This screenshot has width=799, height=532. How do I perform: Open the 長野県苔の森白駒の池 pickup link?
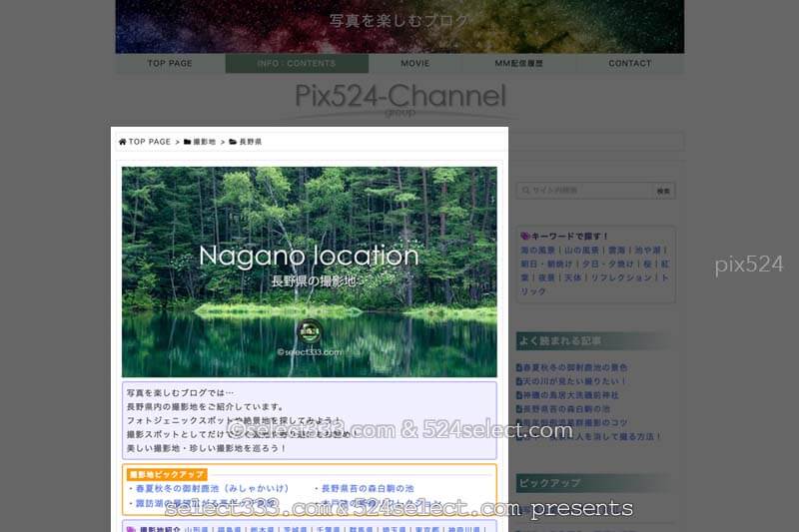368,489
